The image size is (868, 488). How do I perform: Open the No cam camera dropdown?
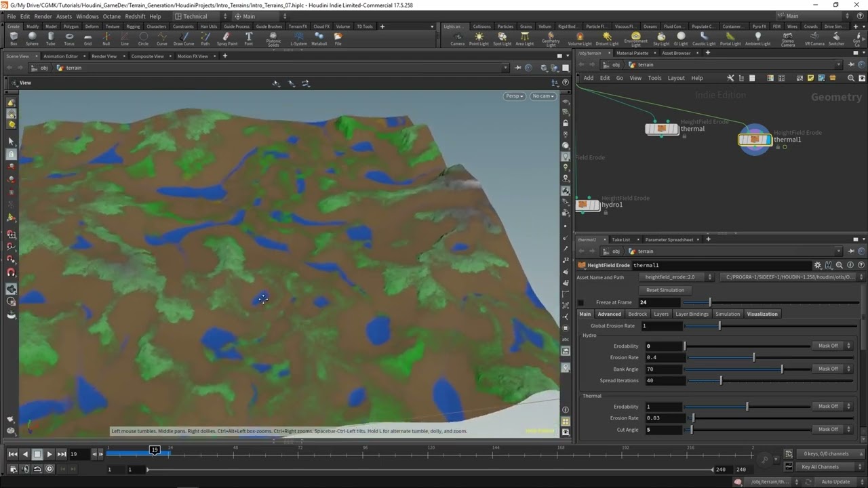[x=543, y=96]
